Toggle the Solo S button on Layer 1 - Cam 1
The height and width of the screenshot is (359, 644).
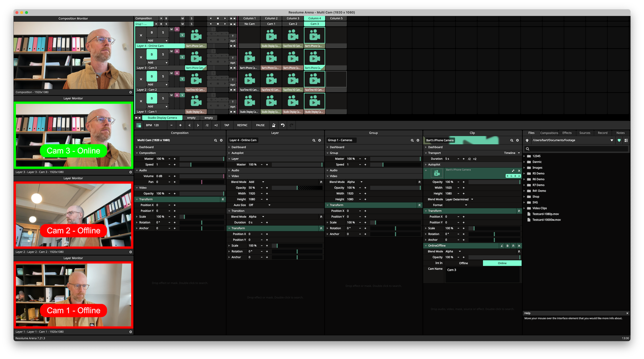click(163, 98)
